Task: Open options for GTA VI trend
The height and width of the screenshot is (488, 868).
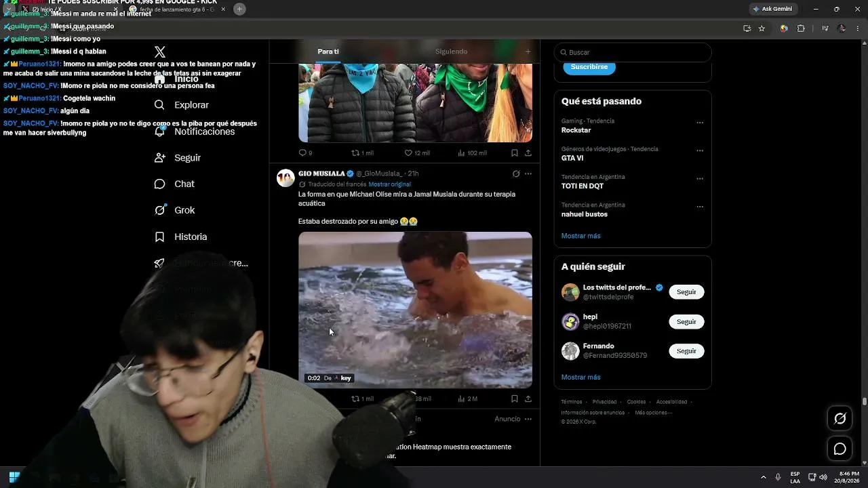Action: [700, 151]
